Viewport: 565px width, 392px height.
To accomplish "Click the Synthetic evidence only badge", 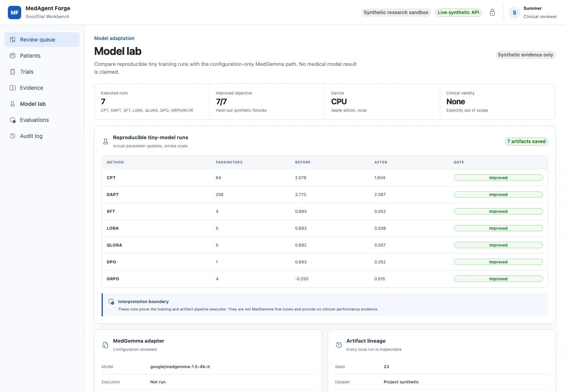I will pos(525,55).
